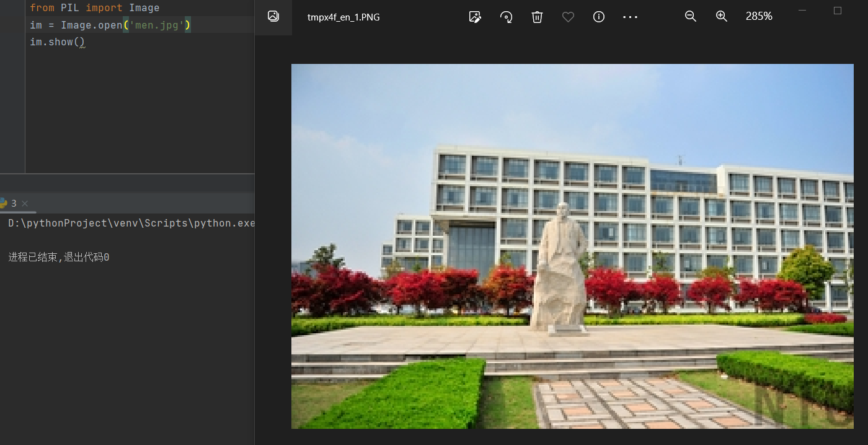This screenshot has height=445, width=868.
Task: Toggle the heart favorite icon
Action: 568,17
